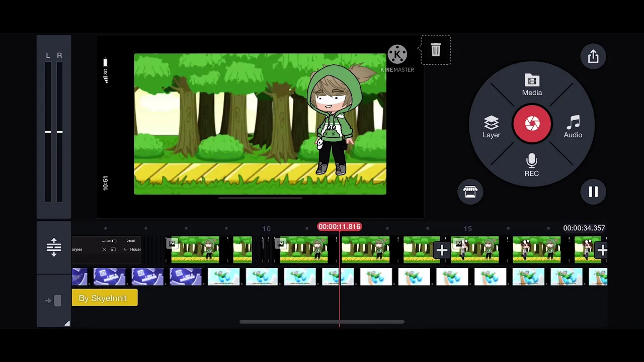644x362 pixels.
Task: Click the jump-to-clip-edge arrow icon
Action: tap(54, 301)
